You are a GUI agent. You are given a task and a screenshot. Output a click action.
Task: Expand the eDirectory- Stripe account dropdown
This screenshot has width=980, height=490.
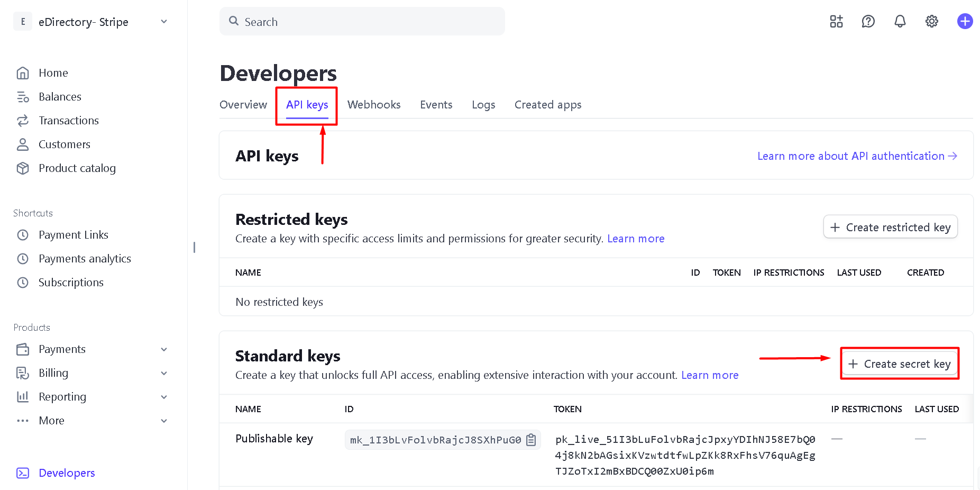(x=164, y=22)
